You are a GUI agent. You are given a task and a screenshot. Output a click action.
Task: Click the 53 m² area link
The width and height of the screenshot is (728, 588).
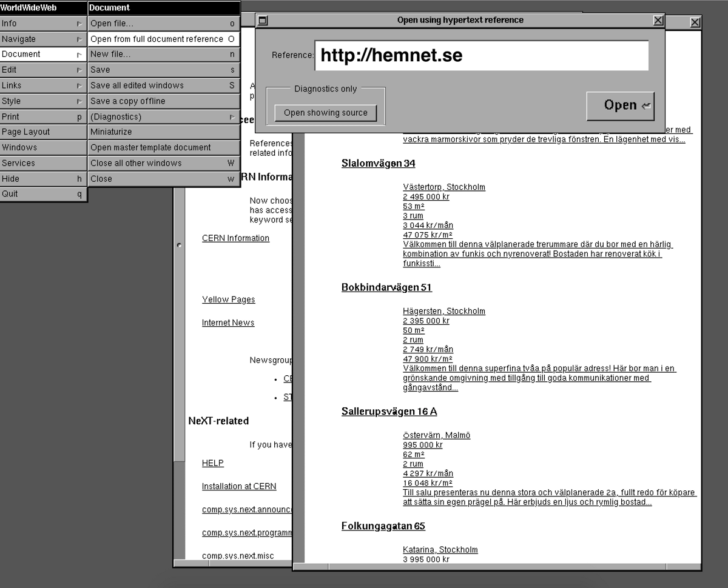(x=414, y=207)
